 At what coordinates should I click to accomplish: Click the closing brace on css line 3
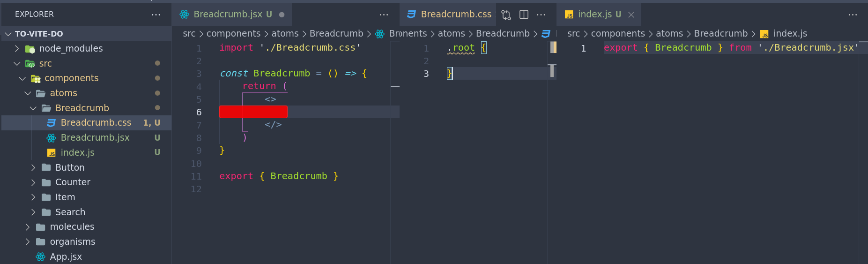(x=450, y=74)
